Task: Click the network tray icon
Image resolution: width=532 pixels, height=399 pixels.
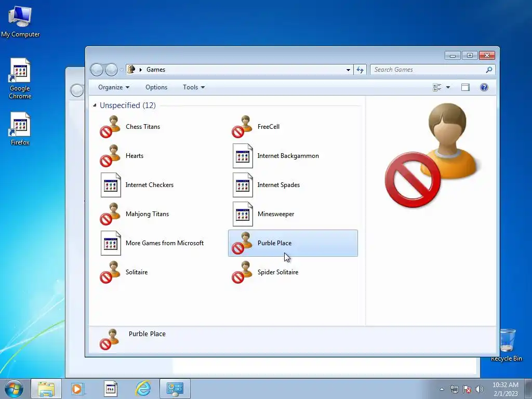Action: 454,389
